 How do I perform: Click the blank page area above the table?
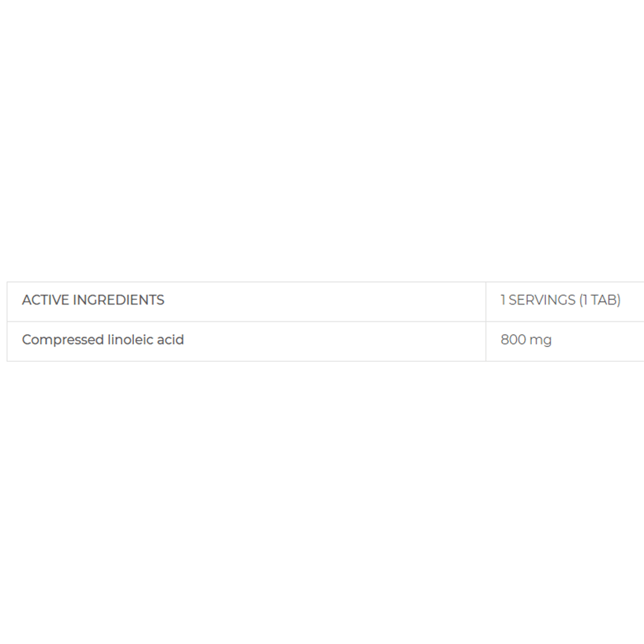coord(322,140)
